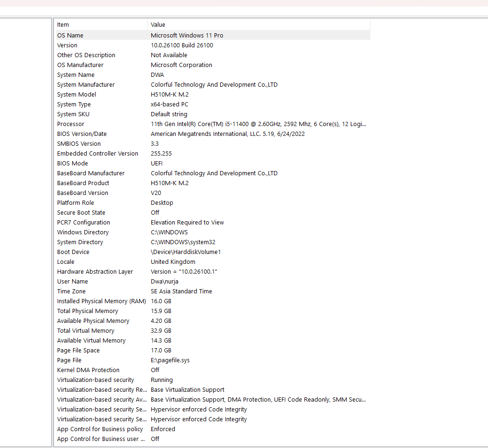Select the "Enforced" App Control policy value
Viewport: 488px width, 448px height.
tap(163, 429)
